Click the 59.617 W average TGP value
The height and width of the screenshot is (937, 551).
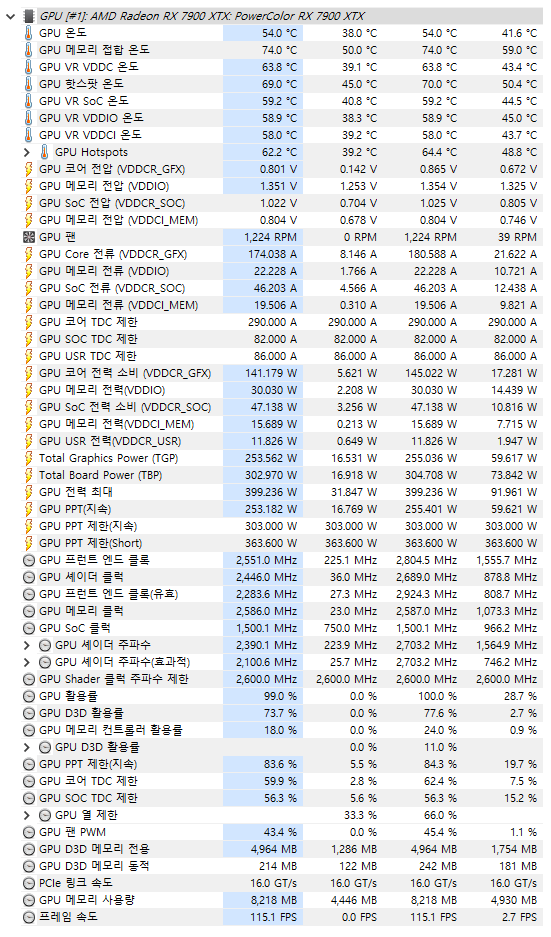[x=515, y=458]
